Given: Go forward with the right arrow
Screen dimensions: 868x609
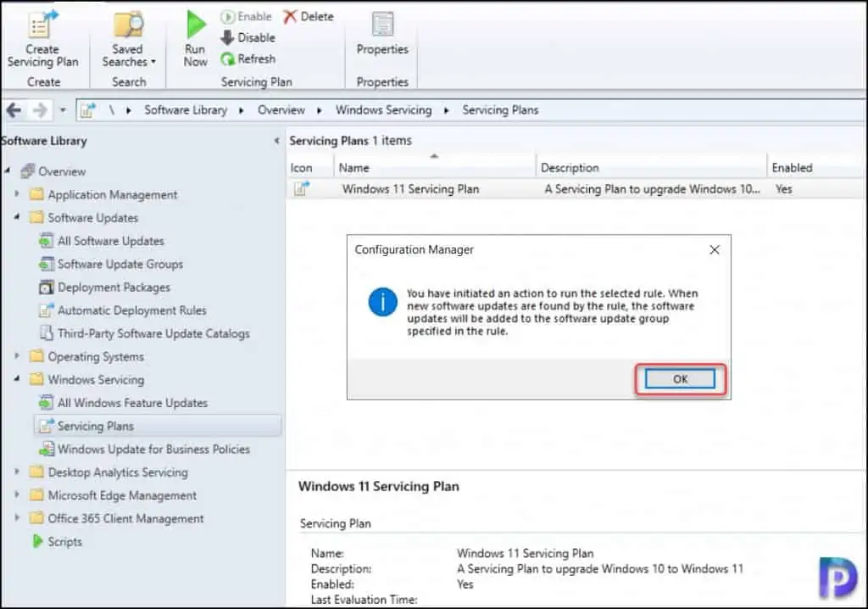Looking at the screenshot, I should [40, 110].
